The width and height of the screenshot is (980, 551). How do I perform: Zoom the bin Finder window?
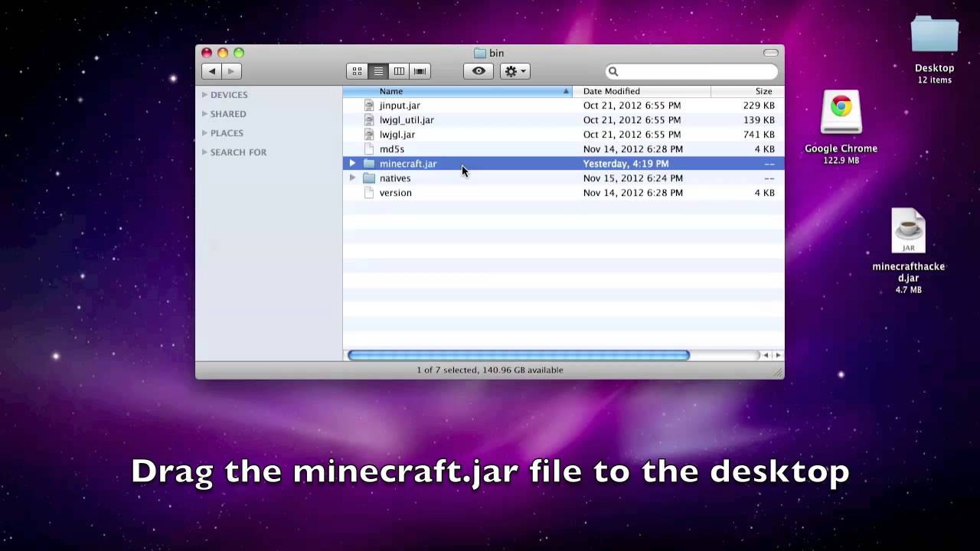click(239, 53)
